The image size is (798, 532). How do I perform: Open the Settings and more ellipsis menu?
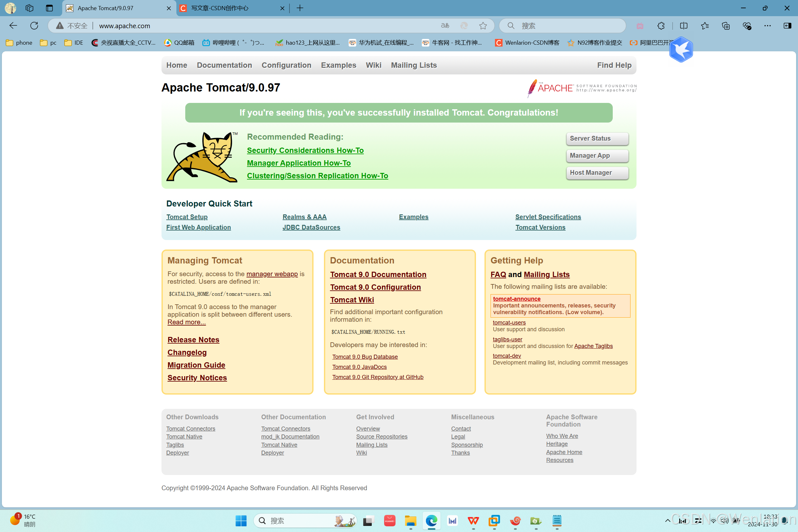(767, 26)
